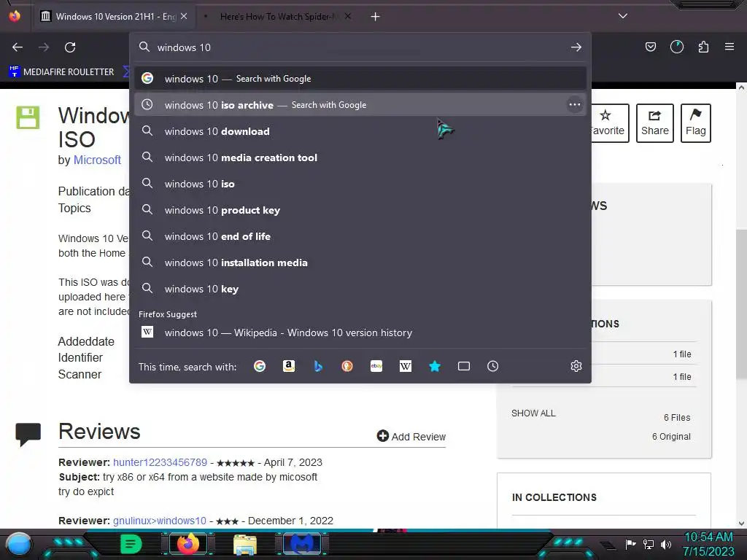The height and width of the screenshot is (560, 747).
Task: Search this time with eBay icon
Action: [x=376, y=366]
